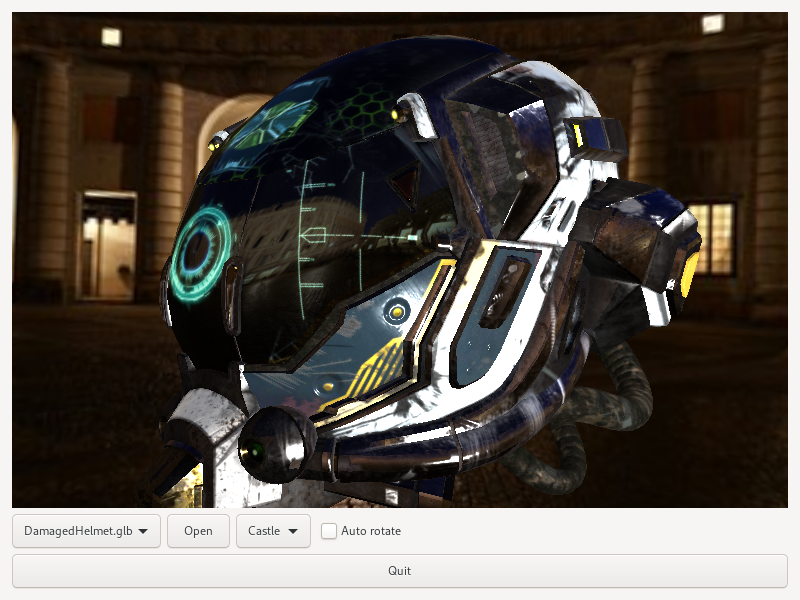This screenshot has width=800, height=600.
Task: Open the DamagedHelmet.glb model dropdown
Action: point(86,531)
